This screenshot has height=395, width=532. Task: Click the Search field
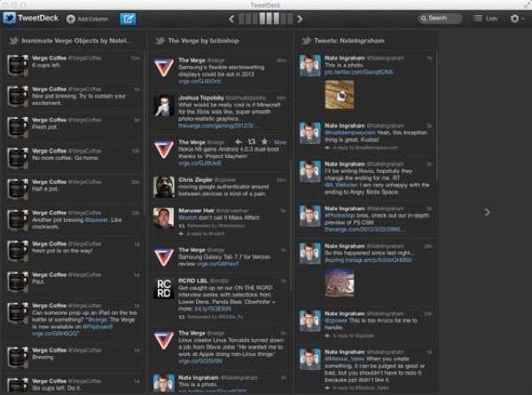(x=440, y=19)
